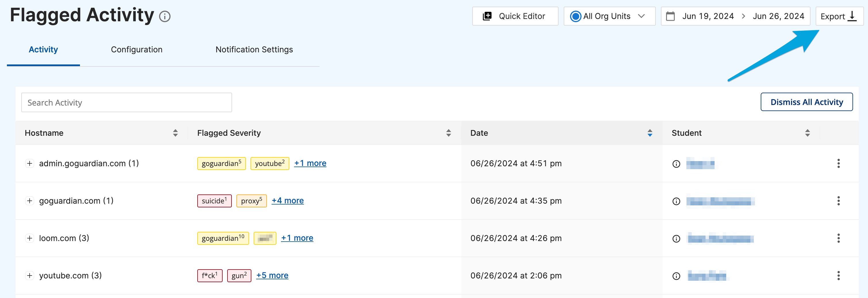Show +1 more flags for admin.goguardian.com

(x=310, y=163)
